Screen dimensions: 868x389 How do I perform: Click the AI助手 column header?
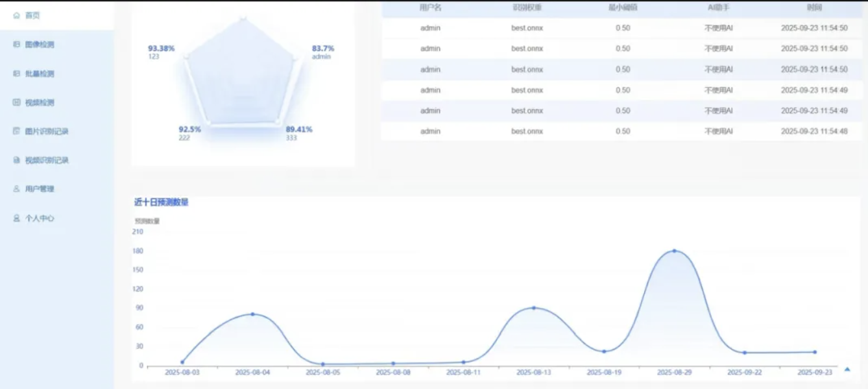click(x=719, y=8)
